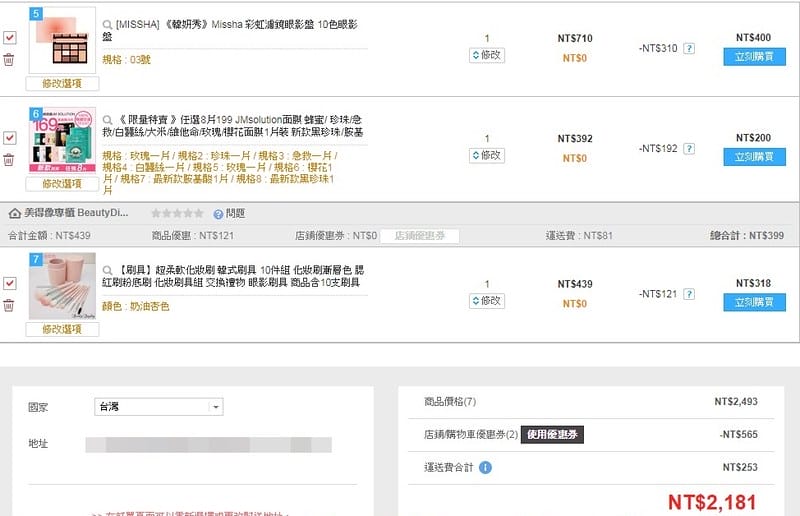
Task: Click magnifier icon beside makeup brush title
Action: click(108, 270)
